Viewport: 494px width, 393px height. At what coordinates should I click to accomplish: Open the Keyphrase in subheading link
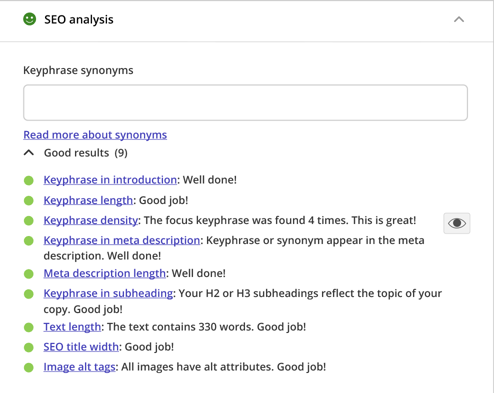click(108, 293)
